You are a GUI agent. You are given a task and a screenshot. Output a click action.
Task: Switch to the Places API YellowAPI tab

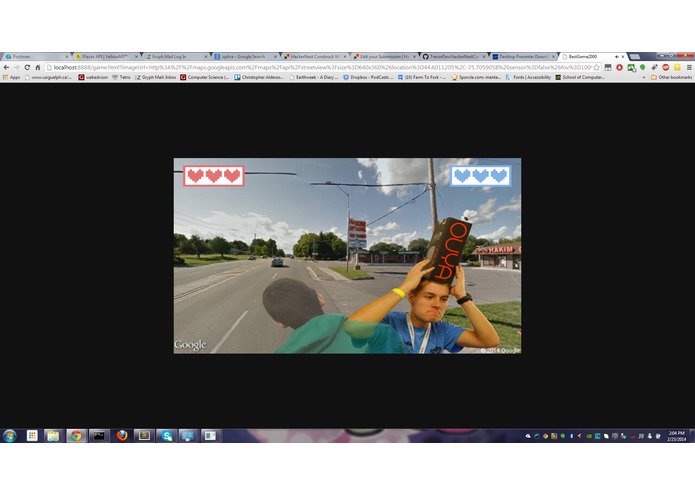(x=105, y=57)
